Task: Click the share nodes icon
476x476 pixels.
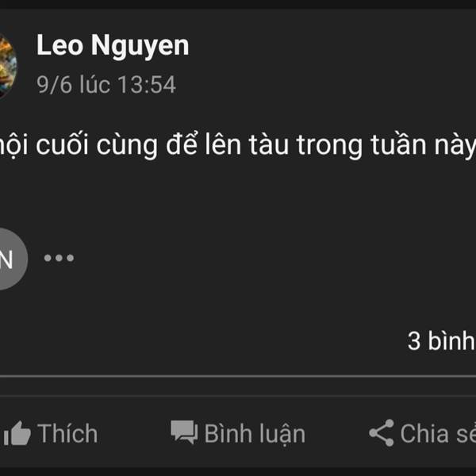Action: click(x=382, y=433)
